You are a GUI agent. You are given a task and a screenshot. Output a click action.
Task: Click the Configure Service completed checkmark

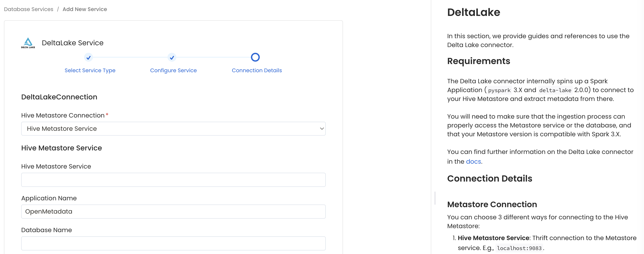(x=172, y=57)
